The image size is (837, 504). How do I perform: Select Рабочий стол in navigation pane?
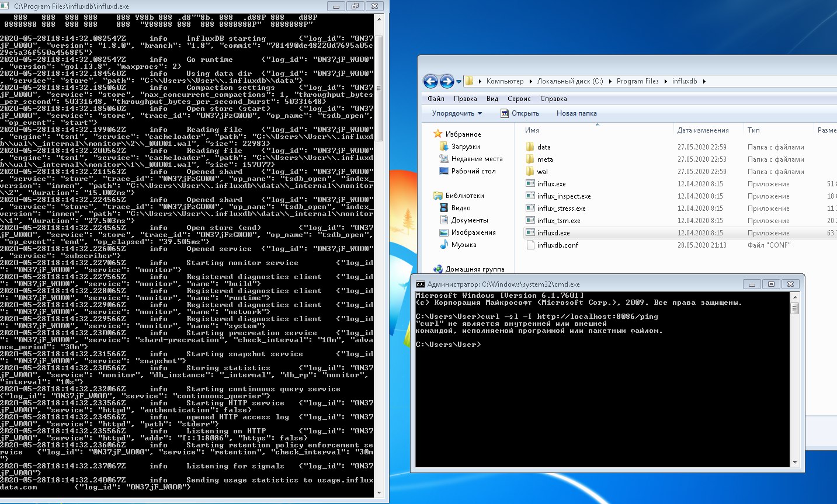[x=473, y=171]
